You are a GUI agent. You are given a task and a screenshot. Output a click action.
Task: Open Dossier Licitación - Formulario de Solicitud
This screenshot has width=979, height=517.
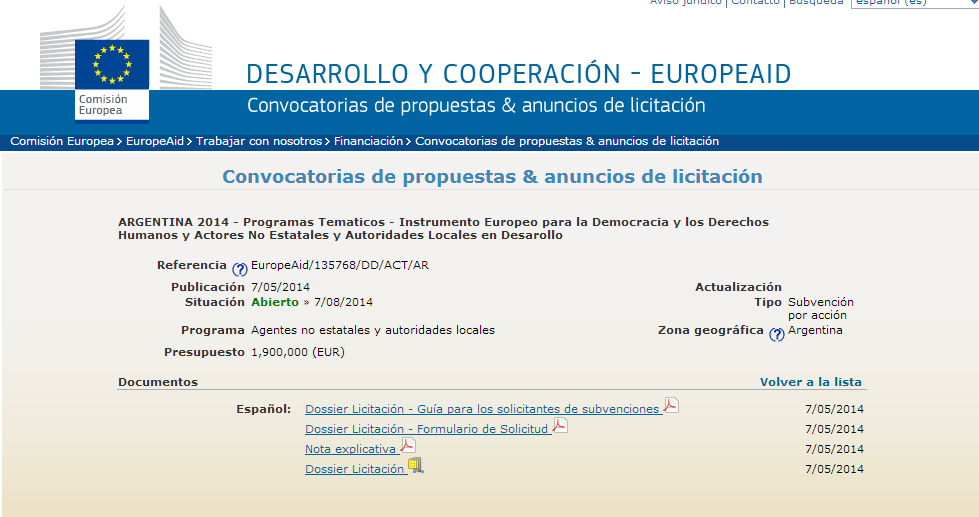[427, 429]
